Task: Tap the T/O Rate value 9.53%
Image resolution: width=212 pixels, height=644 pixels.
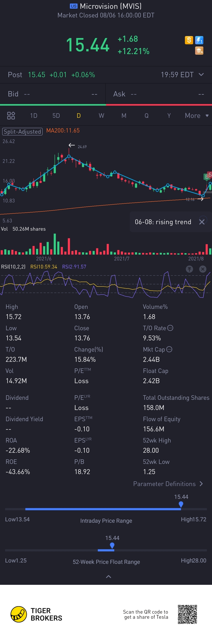Action: pyautogui.click(x=152, y=338)
